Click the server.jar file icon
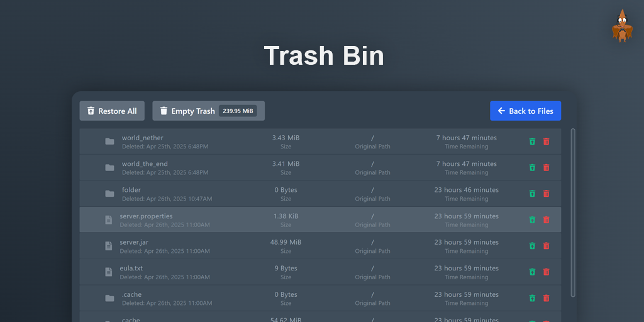Image resolution: width=644 pixels, height=322 pixels. 108,246
